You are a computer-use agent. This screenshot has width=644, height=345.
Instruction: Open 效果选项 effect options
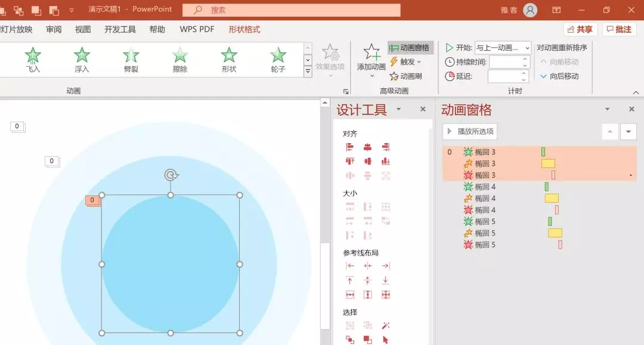tap(330, 61)
